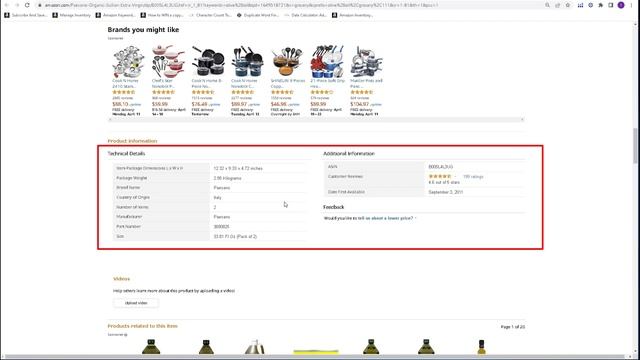
Task: Open the Duplicate Word Finder bookmark
Action: click(258, 15)
